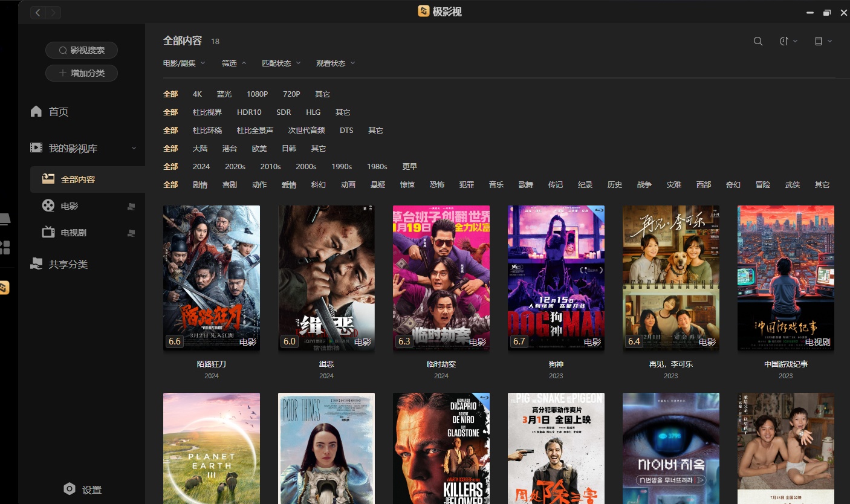850x504 pixels.
Task: Select 全部内容 in the sidebar
Action: [x=88, y=179]
